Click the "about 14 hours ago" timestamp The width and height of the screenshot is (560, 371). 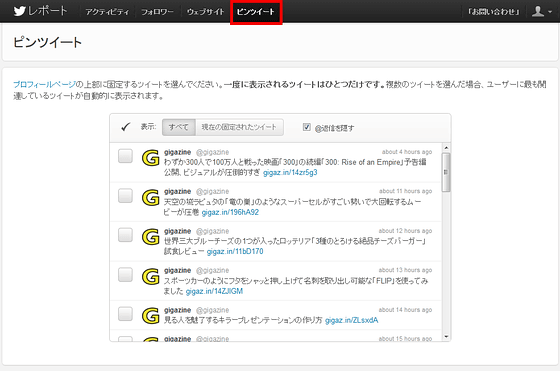[405, 310]
